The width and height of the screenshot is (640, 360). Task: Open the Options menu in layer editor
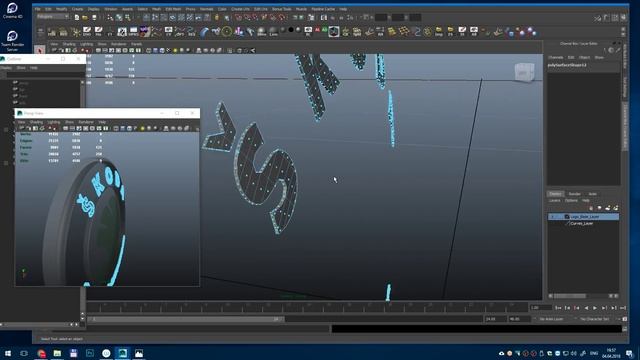571,200
